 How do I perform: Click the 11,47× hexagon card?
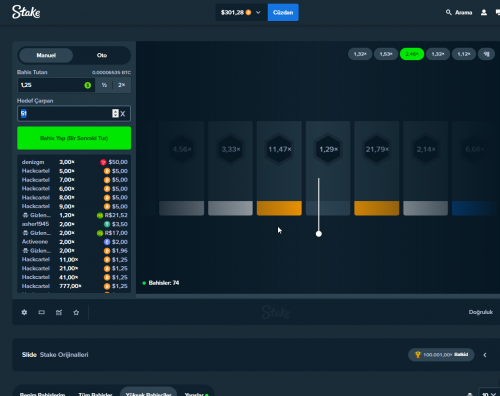(x=279, y=168)
